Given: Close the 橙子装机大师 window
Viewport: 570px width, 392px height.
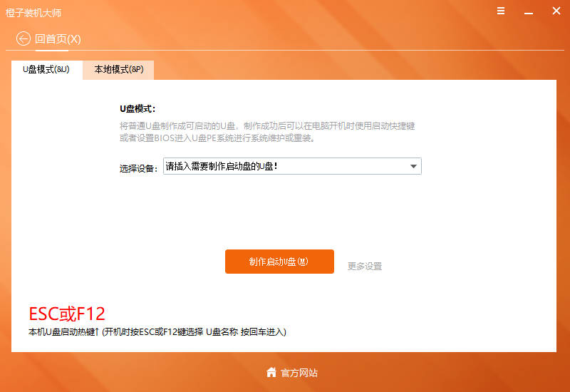Looking at the screenshot, I should tap(556, 11).
